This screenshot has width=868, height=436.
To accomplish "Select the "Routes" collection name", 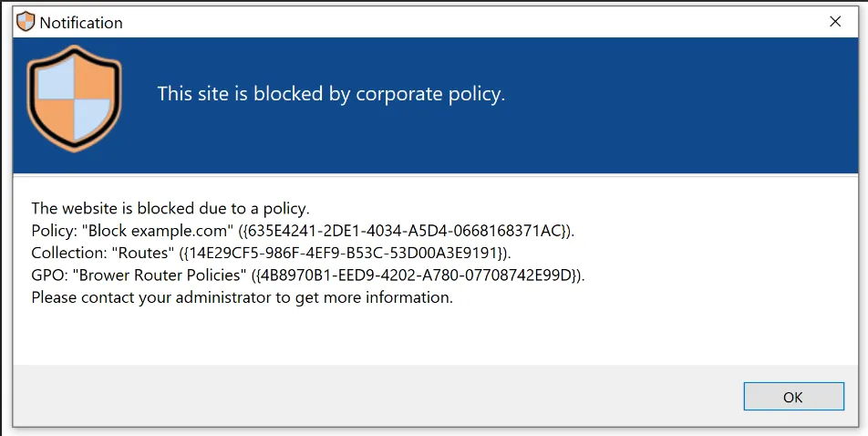I will click(x=142, y=253).
